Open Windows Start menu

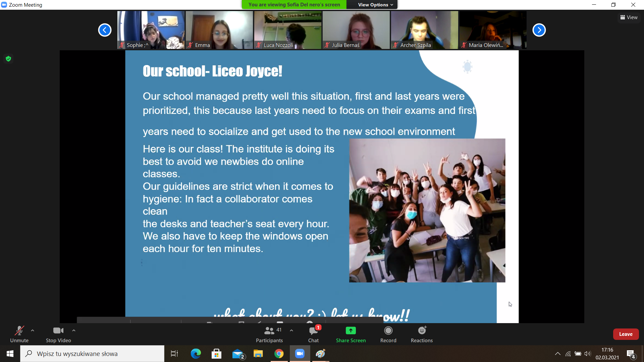click(x=10, y=354)
